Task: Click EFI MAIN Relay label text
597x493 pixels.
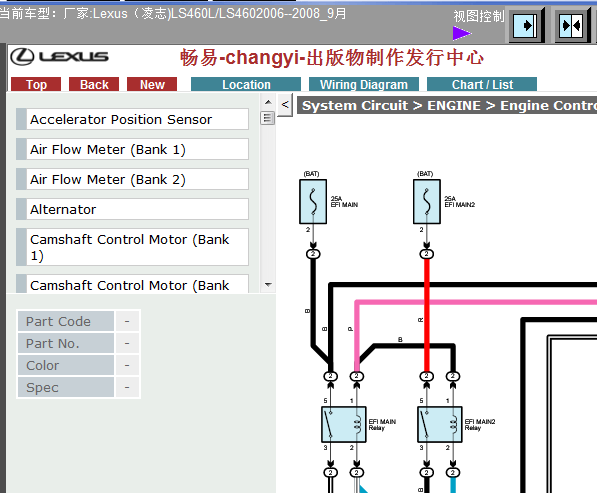Action: pos(382,424)
